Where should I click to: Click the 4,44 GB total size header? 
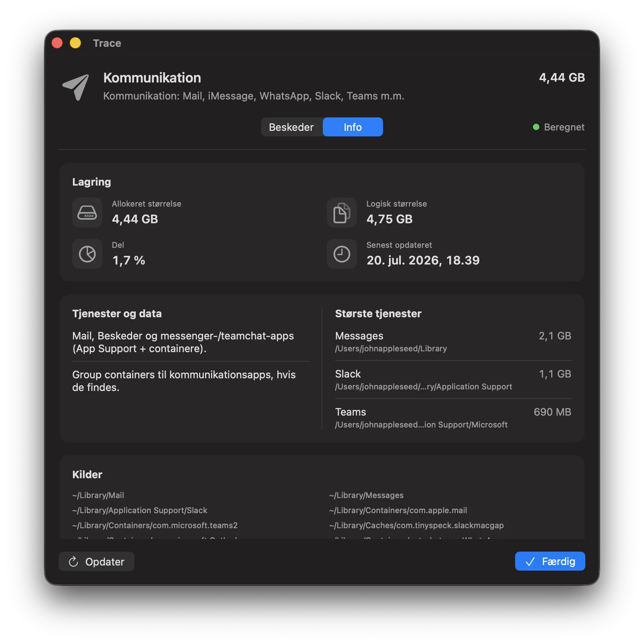click(x=562, y=78)
